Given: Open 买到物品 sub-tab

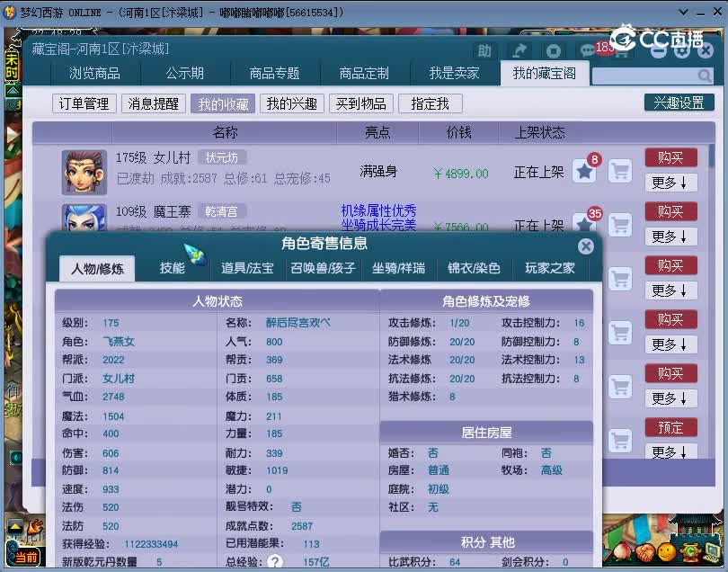Looking at the screenshot, I should (x=361, y=103).
